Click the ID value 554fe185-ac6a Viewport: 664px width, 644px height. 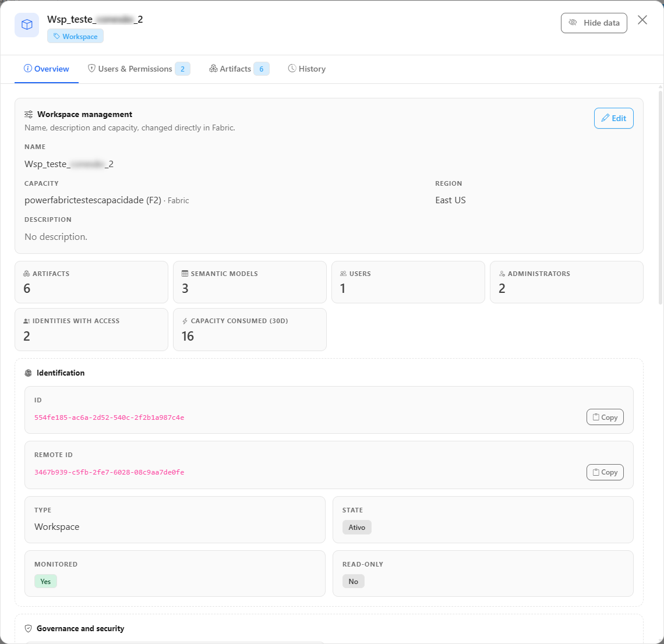[x=110, y=417]
